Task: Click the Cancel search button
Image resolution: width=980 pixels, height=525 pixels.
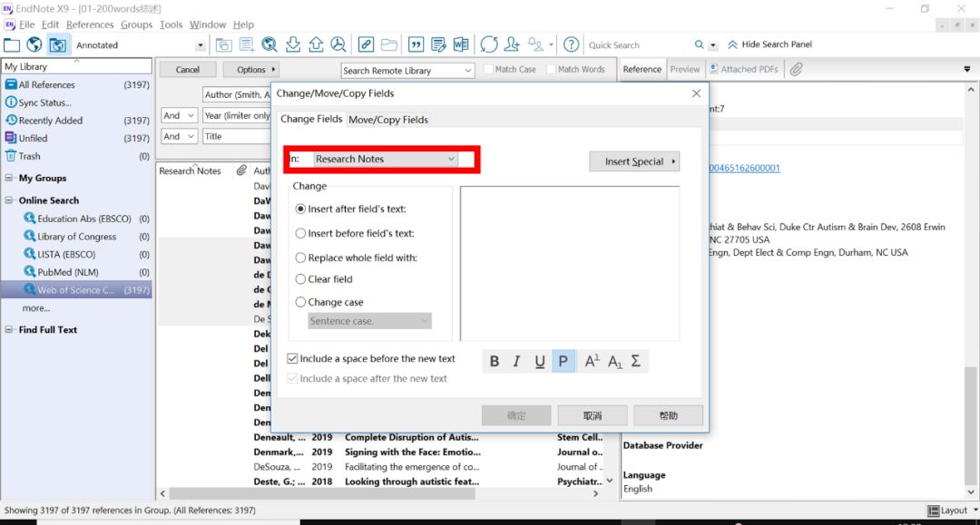Action: (188, 70)
